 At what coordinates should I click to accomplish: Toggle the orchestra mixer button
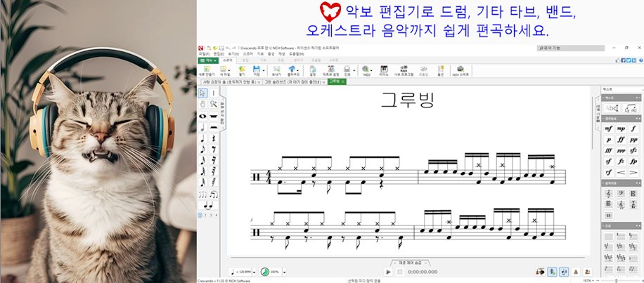[x=541, y=272]
